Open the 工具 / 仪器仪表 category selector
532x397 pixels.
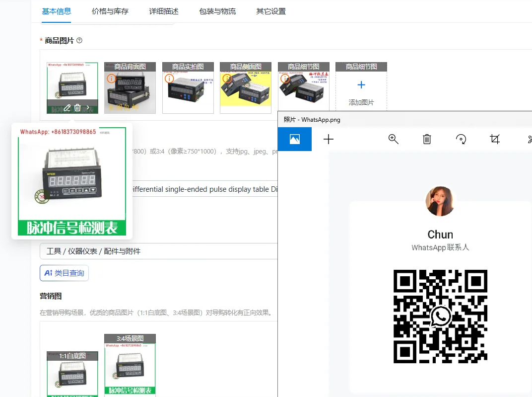[x=159, y=251]
